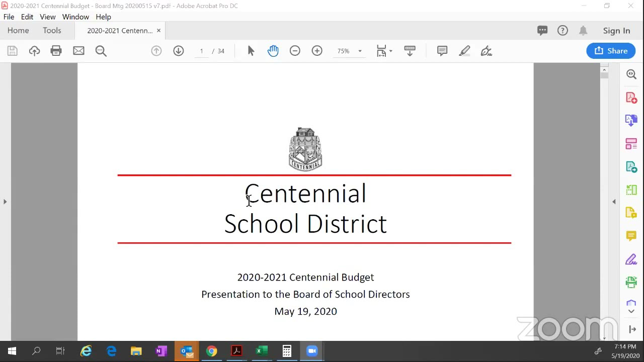Open the search magnifier tool in right pane
644x362 pixels.
631,74
